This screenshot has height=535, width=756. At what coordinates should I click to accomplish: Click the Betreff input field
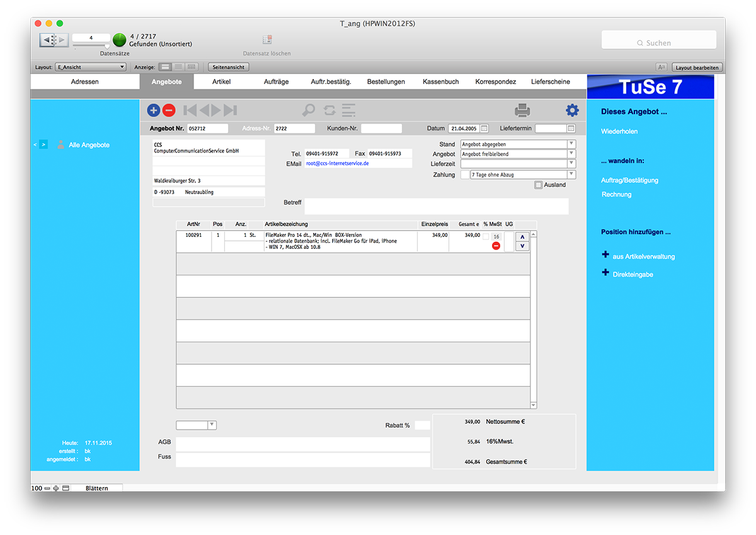437,207
